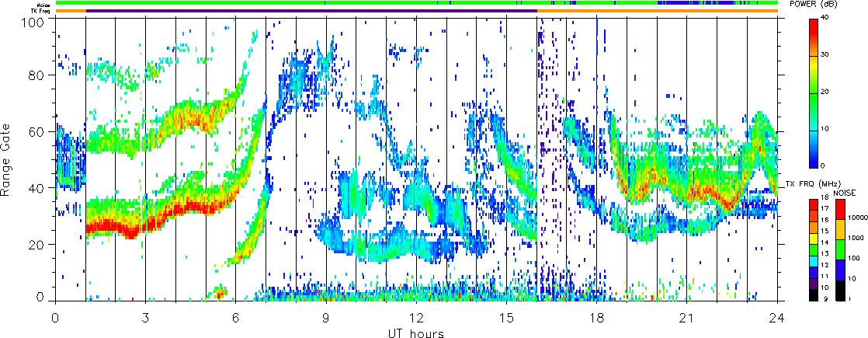Click the 10000 label on the NOISE legend
Viewport: 868px width, 338px height.
(x=858, y=218)
